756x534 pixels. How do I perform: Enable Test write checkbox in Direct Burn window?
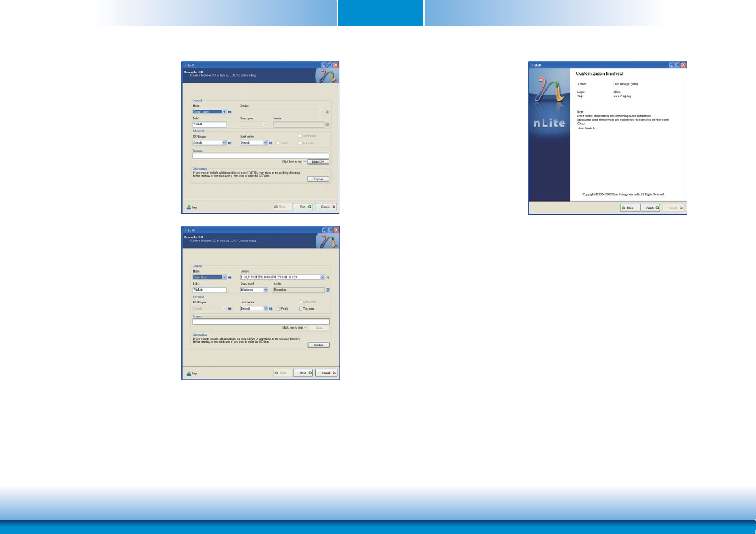pyautogui.click(x=301, y=308)
